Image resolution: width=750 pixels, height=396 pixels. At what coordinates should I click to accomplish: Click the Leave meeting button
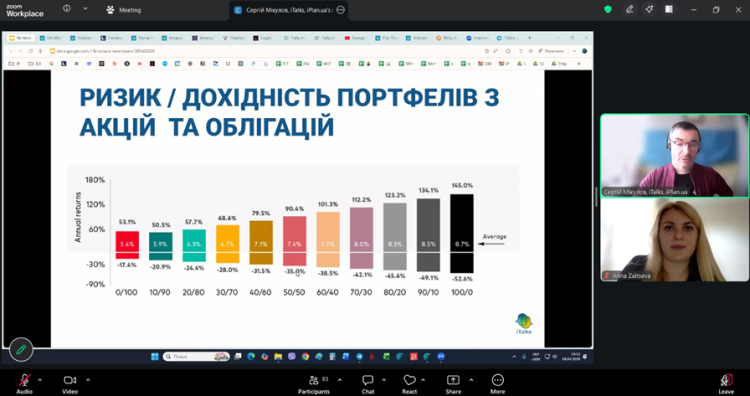(x=726, y=383)
